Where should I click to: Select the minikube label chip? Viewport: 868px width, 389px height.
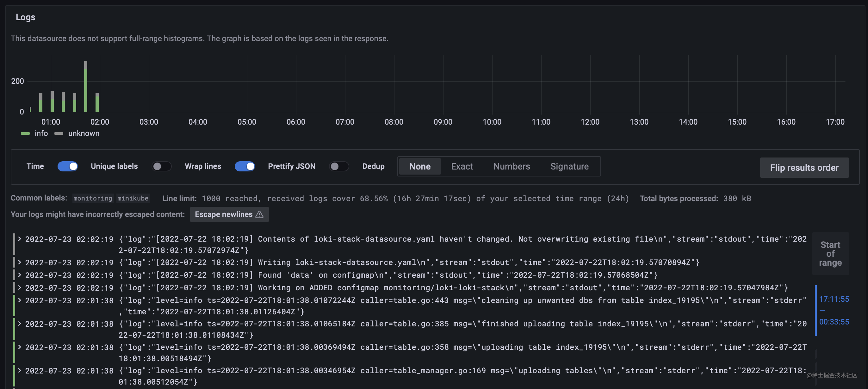pyautogui.click(x=133, y=198)
